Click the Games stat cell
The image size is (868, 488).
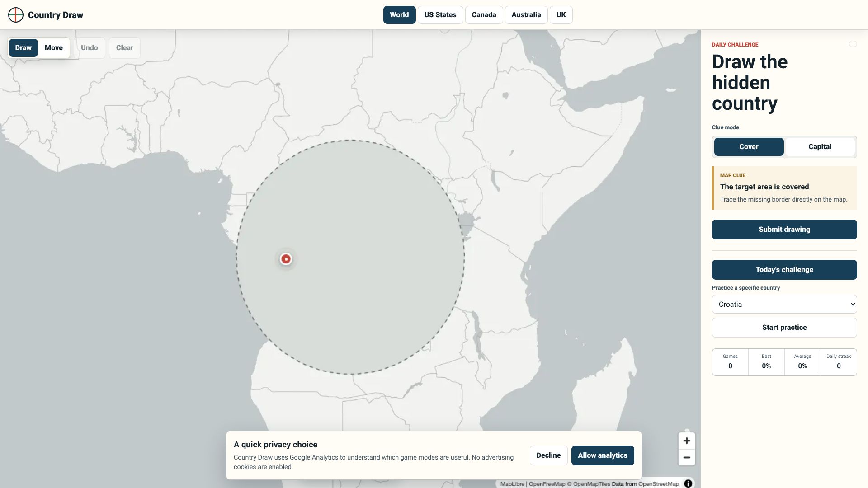coord(730,362)
